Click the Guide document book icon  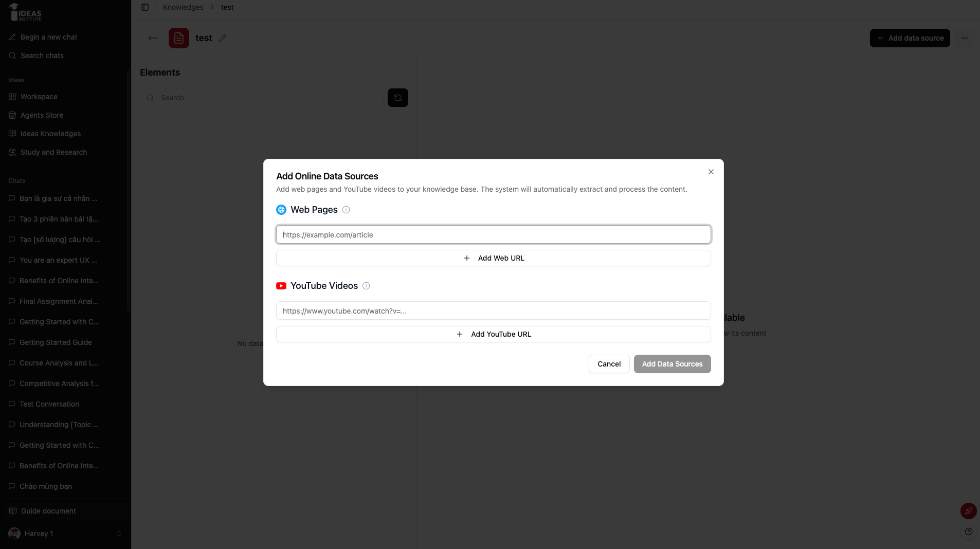tap(13, 511)
